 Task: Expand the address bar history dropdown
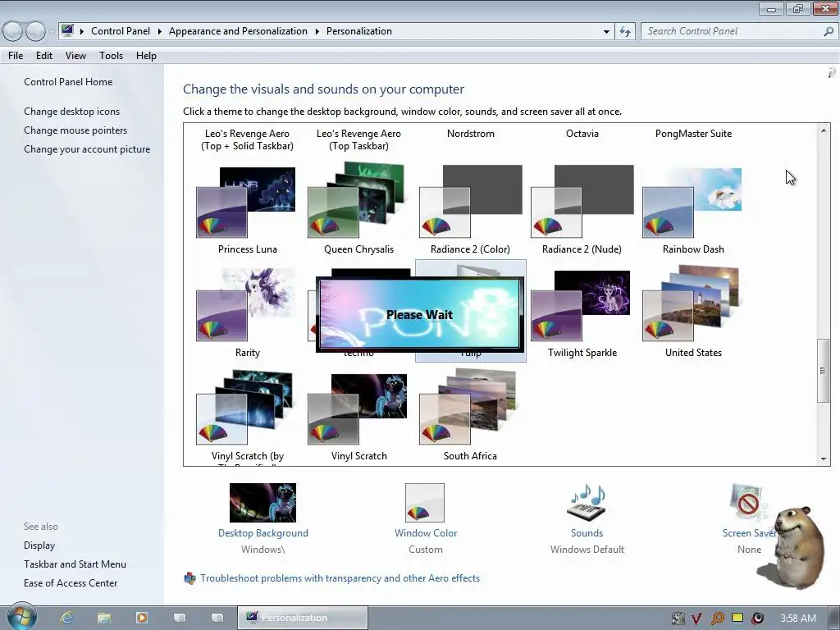(x=606, y=32)
